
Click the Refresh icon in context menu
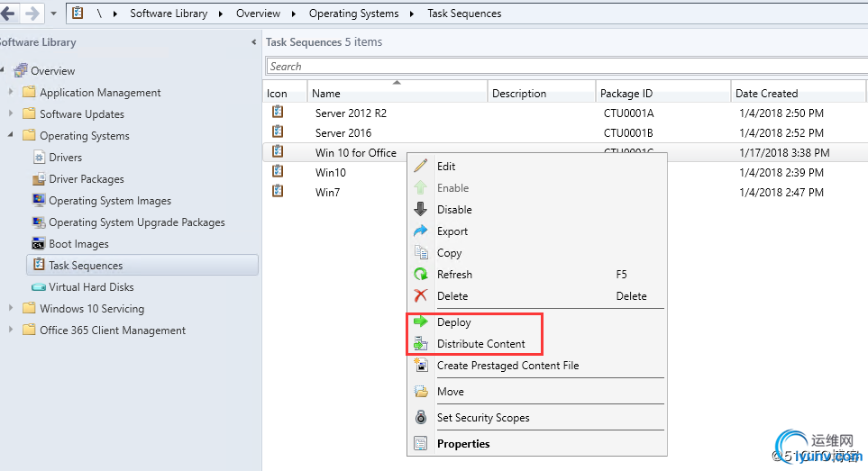coord(420,274)
